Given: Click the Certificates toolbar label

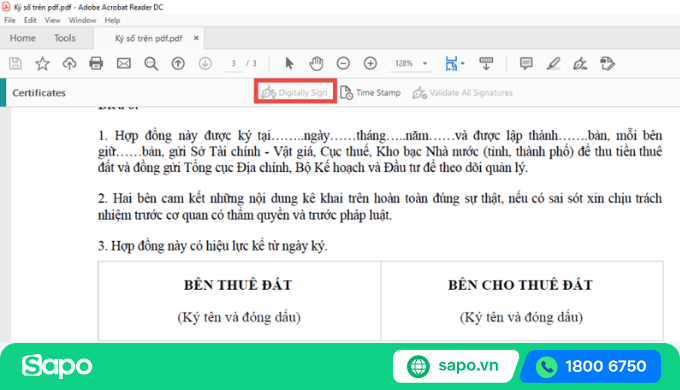Looking at the screenshot, I should click(39, 93).
